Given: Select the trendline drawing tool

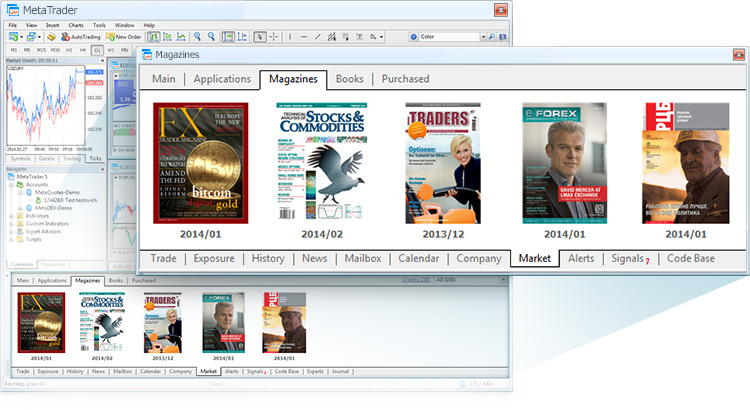Looking at the screenshot, I should coord(318,37).
